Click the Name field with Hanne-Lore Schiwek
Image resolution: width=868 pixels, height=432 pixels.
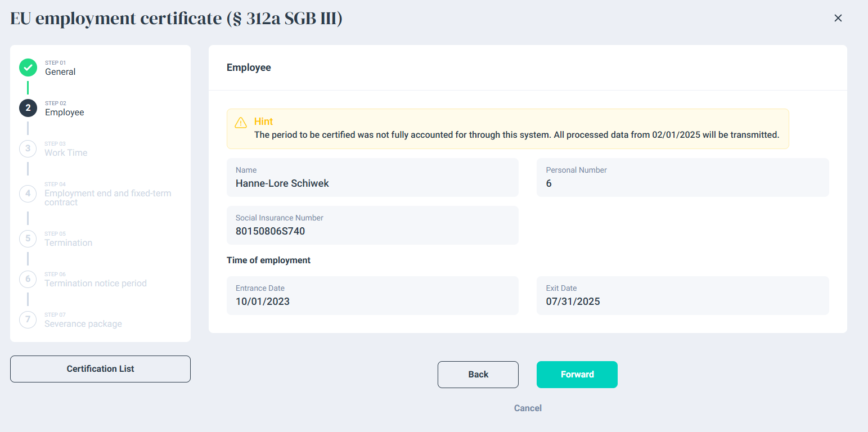point(372,178)
